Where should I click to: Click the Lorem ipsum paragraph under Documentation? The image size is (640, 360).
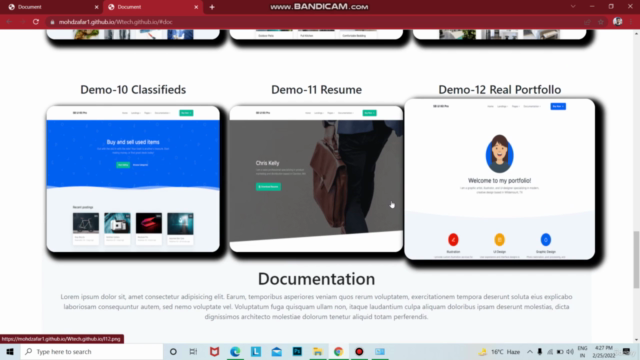(316, 307)
